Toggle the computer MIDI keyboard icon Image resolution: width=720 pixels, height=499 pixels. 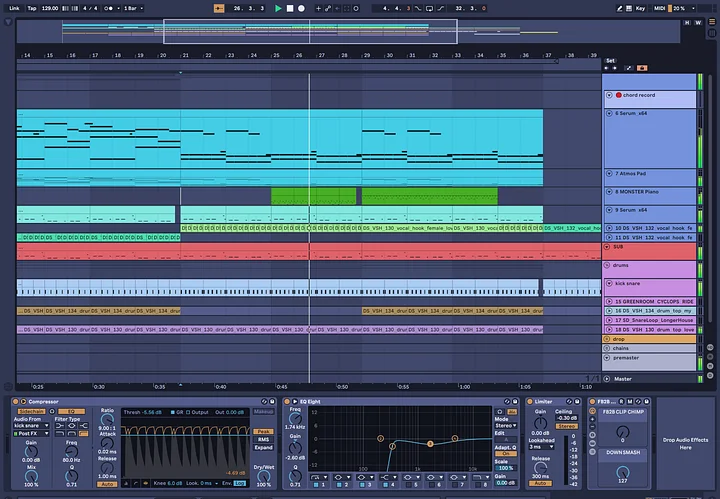tap(629, 8)
